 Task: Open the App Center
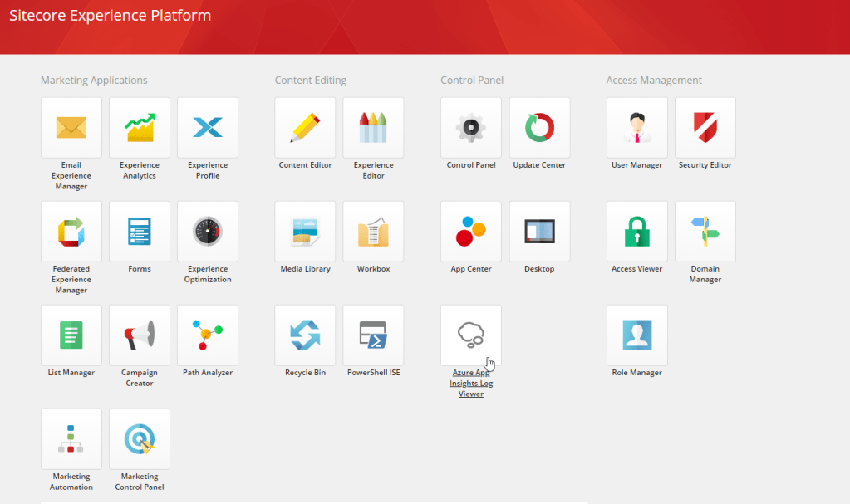point(470,231)
